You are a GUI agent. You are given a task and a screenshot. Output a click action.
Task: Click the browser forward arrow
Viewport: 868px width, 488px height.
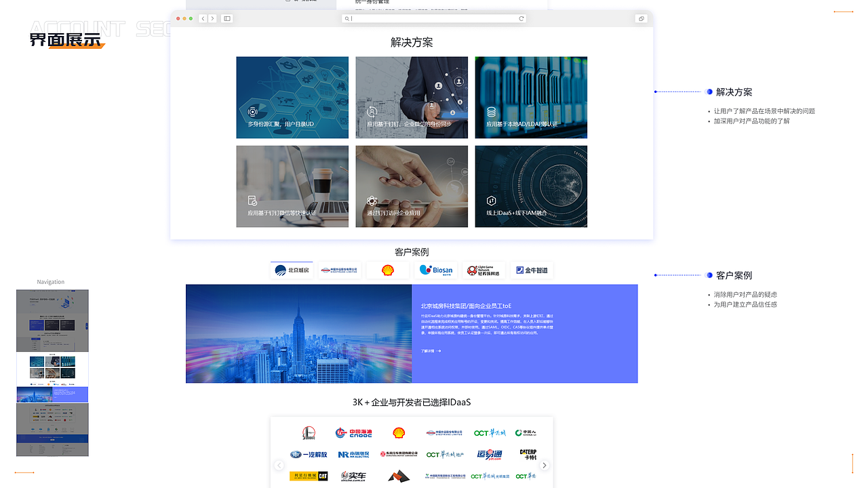[212, 19]
